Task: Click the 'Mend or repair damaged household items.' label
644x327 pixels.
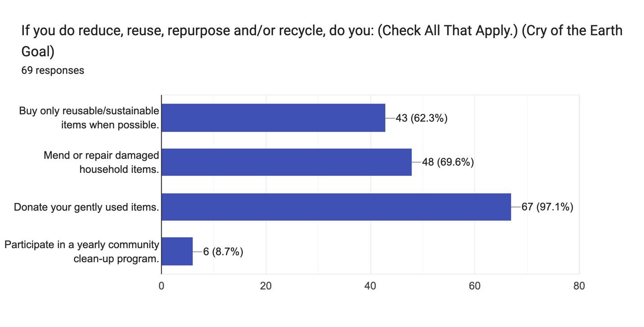Action: pyautogui.click(x=101, y=162)
